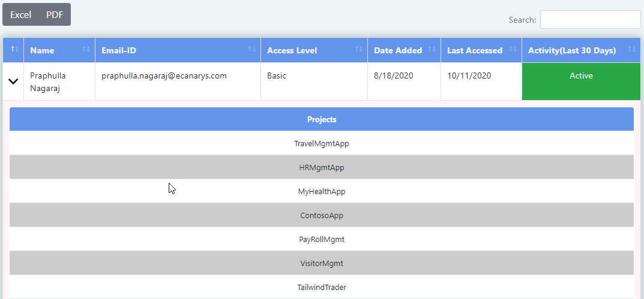Export the table with the PDF button
The height and width of the screenshot is (299, 644).
[x=55, y=15]
